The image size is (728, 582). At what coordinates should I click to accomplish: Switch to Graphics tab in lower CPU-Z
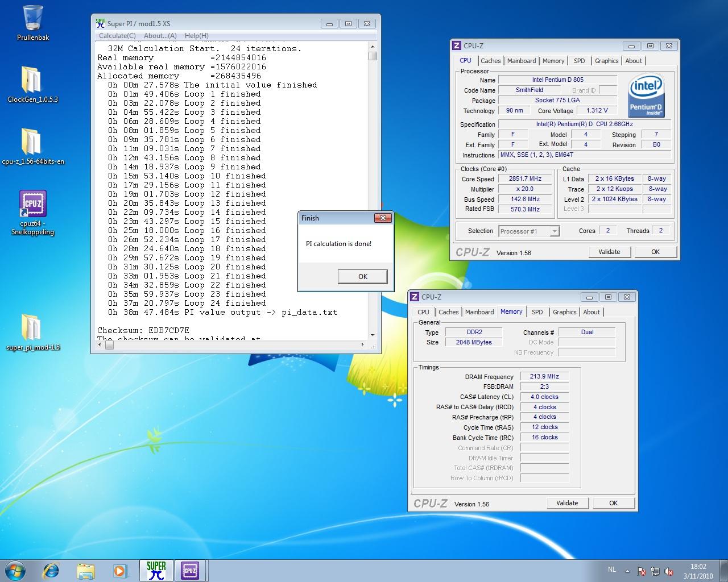click(565, 312)
